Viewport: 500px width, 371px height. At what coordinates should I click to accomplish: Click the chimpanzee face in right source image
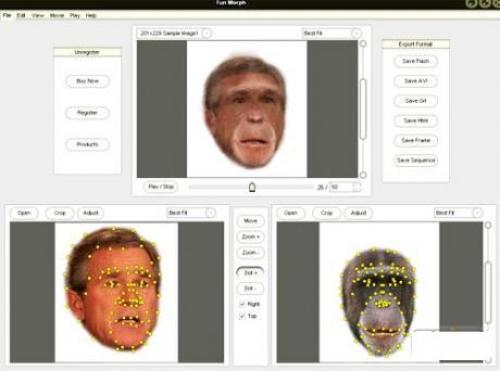pos(378,302)
